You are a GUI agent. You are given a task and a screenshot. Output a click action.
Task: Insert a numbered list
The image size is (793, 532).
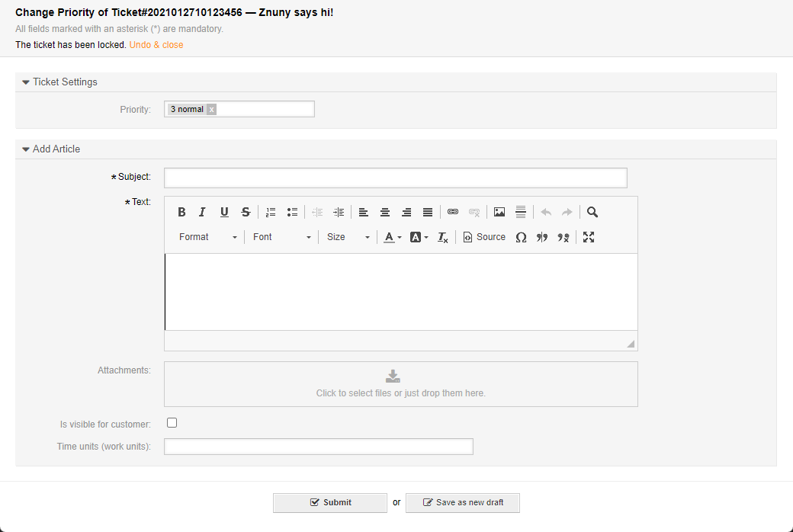(x=271, y=212)
